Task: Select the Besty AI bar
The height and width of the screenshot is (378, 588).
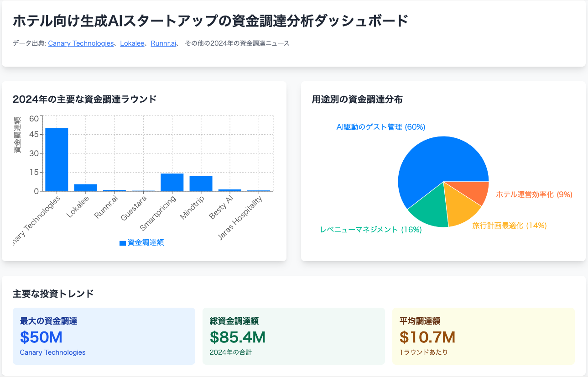Action: click(230, 189)
